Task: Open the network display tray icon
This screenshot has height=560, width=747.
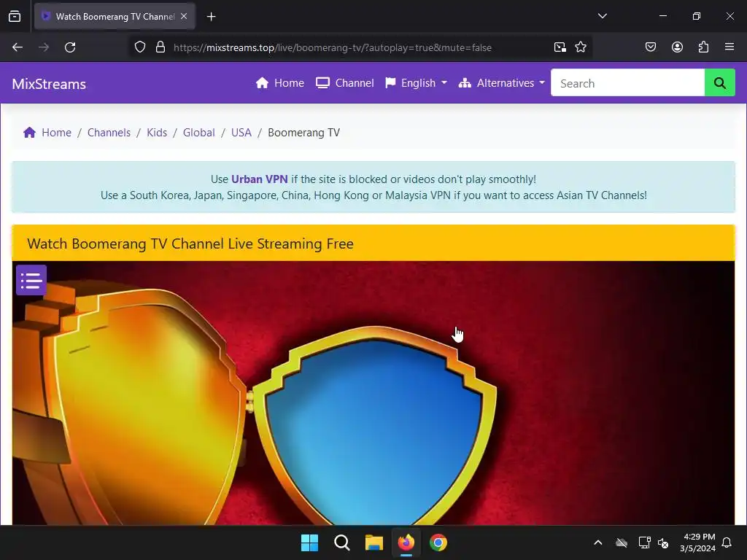Action: [x=644, y=542]
